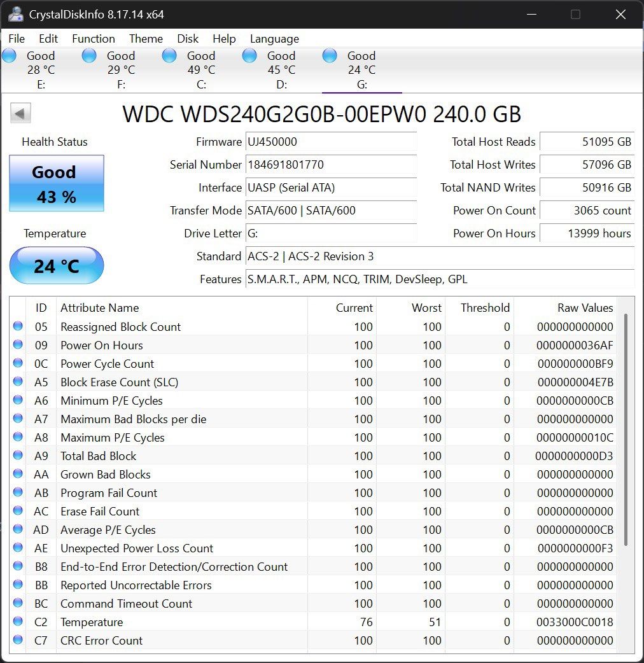Open the Language menu

(274, 39)
